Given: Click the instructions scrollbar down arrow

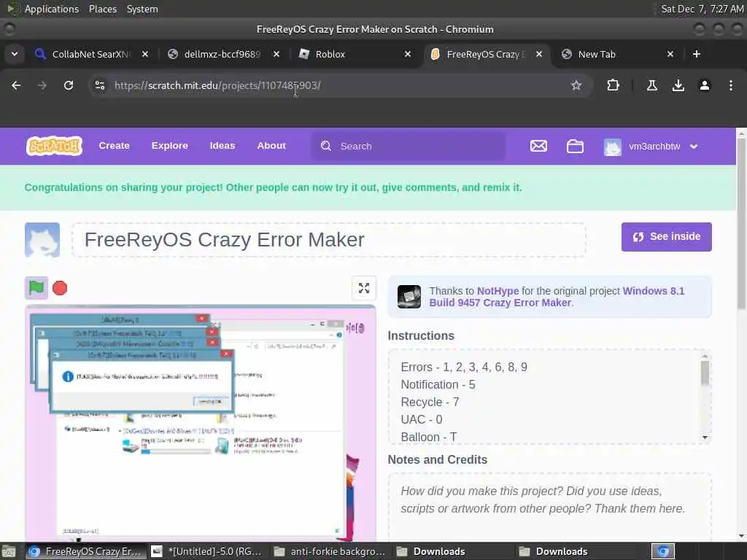Looking at the screenshot, I should pyautogui.click(x=705, y=437).
